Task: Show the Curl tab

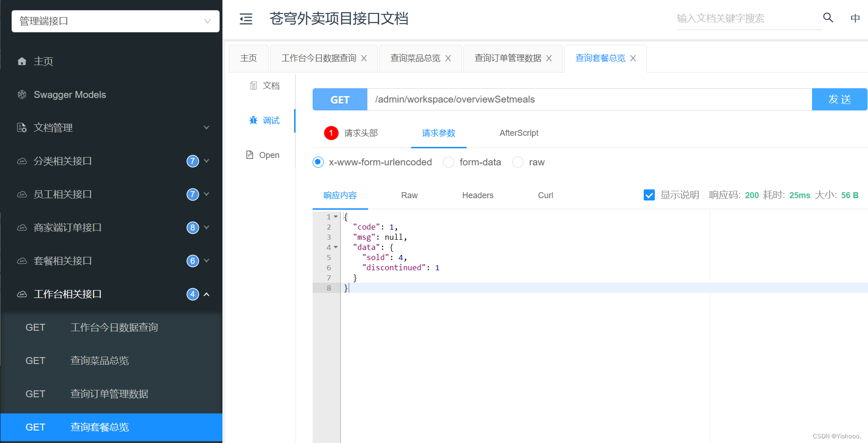Action: (x=545, y=195)
